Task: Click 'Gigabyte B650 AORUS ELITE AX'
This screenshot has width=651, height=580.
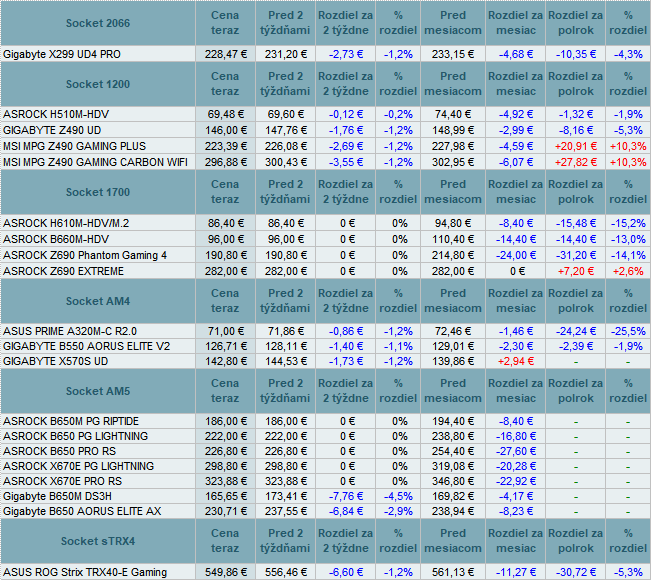Action: coord(82,511)
